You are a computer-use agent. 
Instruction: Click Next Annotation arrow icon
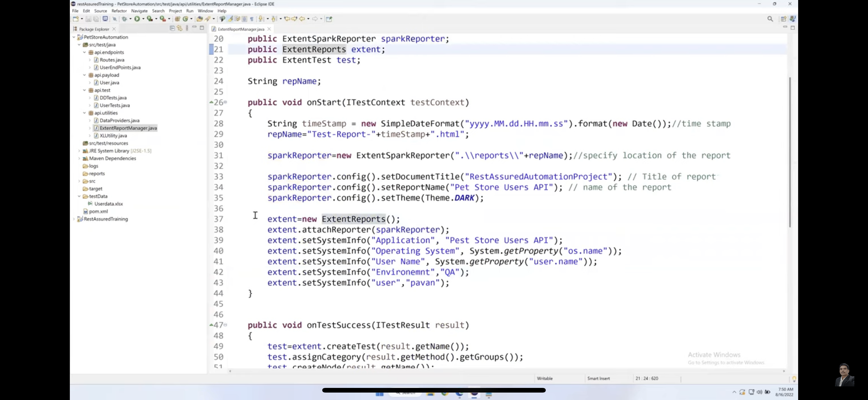coord(261,19)
